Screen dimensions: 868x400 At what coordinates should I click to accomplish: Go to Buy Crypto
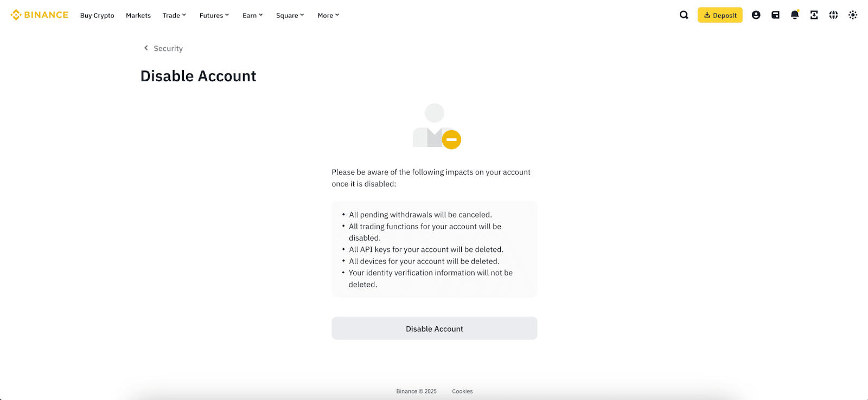click(x=97, y=15)
